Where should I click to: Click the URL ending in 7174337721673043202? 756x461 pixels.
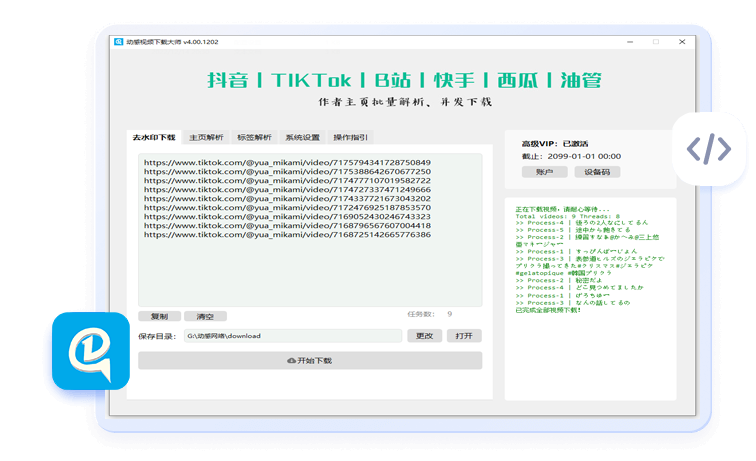[x=287, y=198]
